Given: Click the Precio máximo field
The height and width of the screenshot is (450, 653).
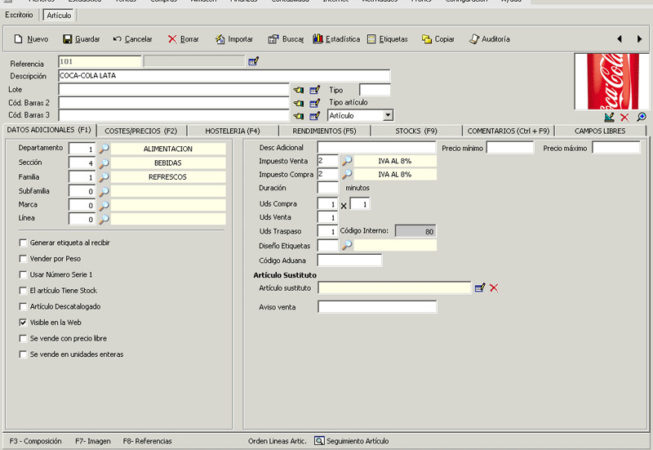Looking at the screenshot, I should [616, 148].
